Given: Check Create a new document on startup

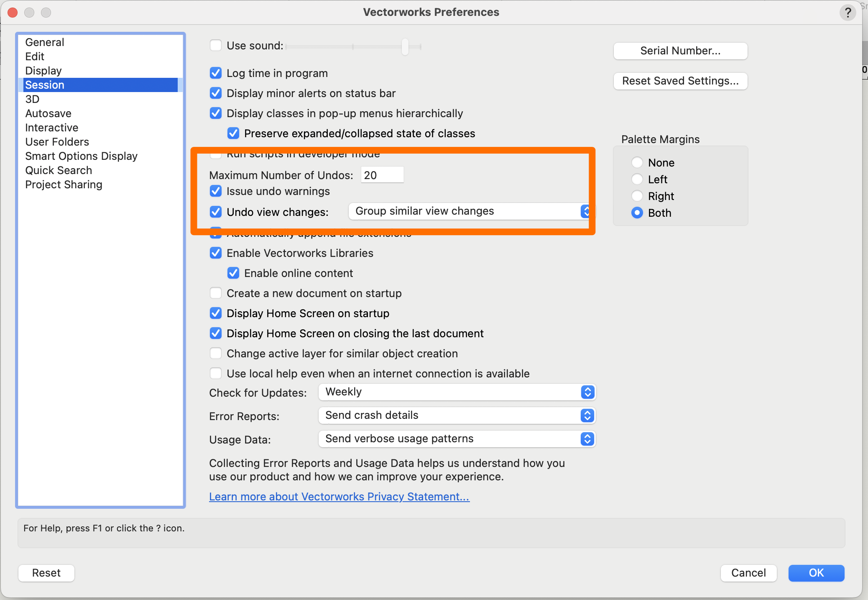Looking at the screenshot, I should click(x=216, y=293).
